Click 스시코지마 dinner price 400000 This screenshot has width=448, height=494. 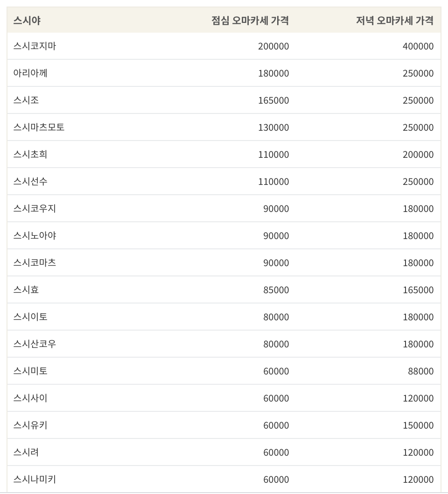click(x=418, y=46)
